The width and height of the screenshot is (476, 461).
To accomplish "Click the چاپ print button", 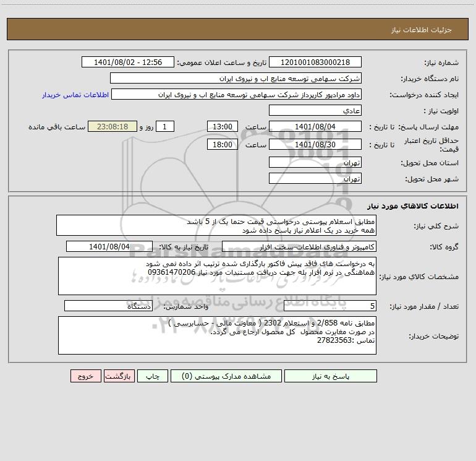I will click(153, 376).
